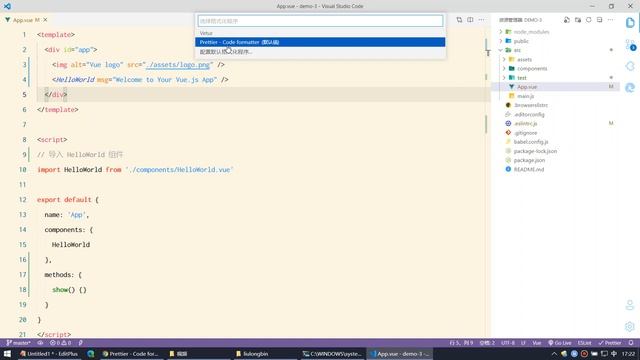Place the cursor on line number 12
The image size is (640, 360).
pos(22,200)
